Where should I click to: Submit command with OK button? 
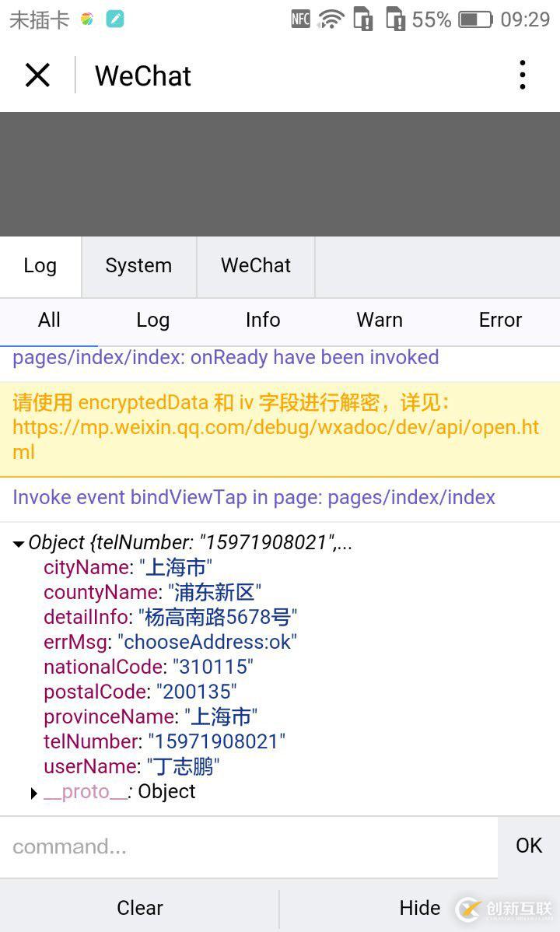coord(528,846)
